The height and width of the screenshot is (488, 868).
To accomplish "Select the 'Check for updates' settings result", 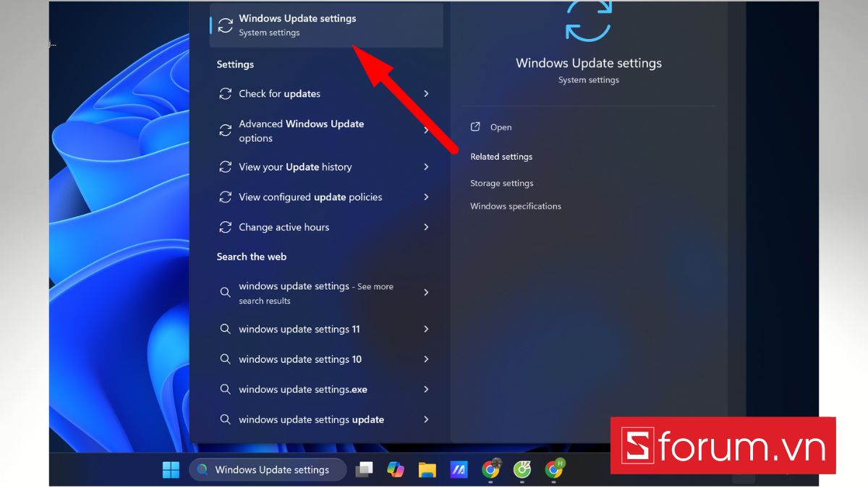I will click(326, 94).
